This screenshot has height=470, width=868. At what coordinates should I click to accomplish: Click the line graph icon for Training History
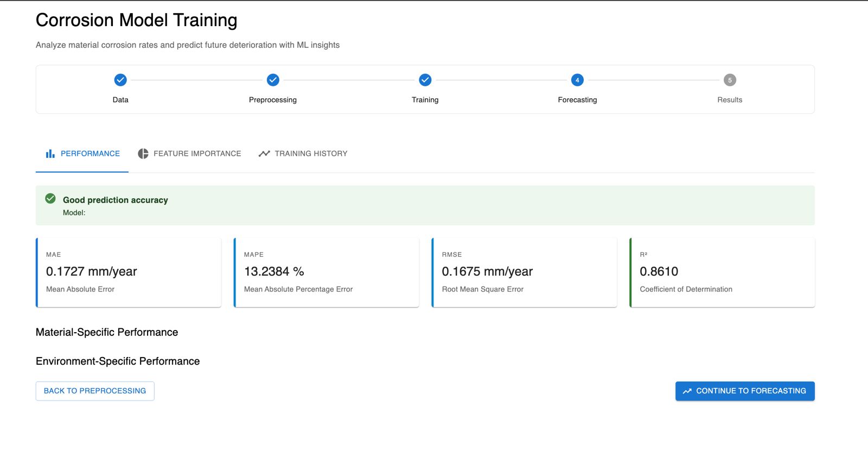click(264, 154)
